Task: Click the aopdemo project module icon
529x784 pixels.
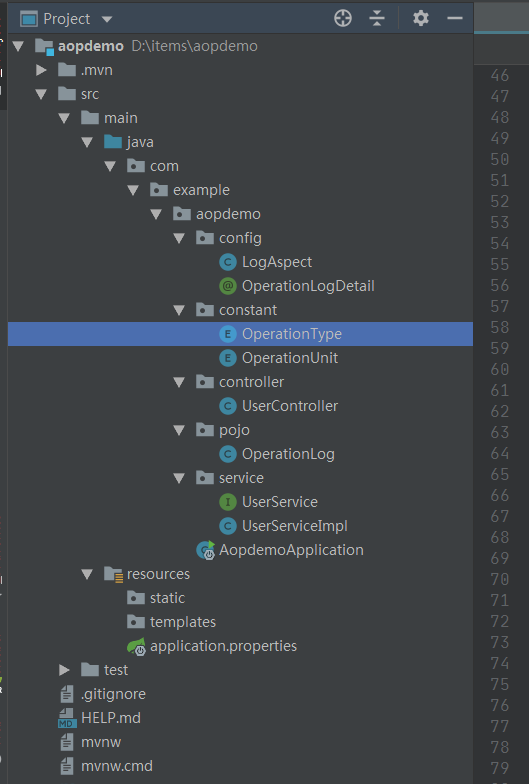Action: point(44,46)
